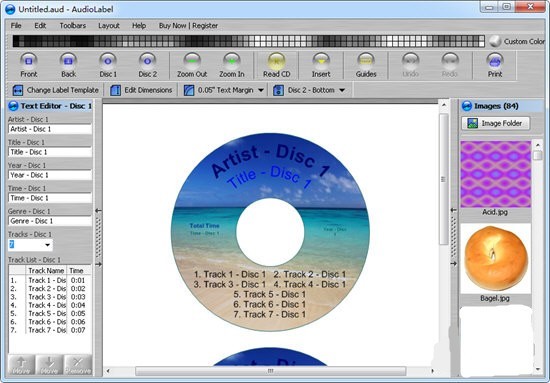
Task: Remove the selected track
Action: [x=78, y=365]
